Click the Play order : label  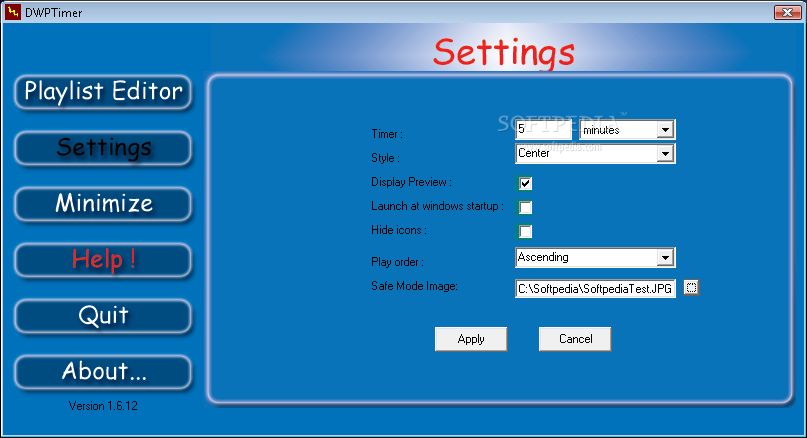click(397, 262)
